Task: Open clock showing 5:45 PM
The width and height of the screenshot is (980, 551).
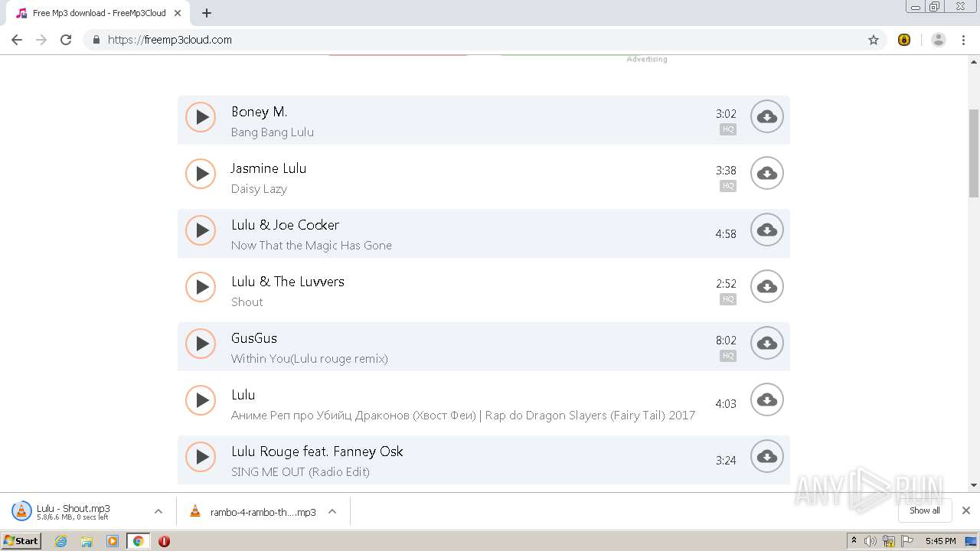Action: [x=940, y=541]
